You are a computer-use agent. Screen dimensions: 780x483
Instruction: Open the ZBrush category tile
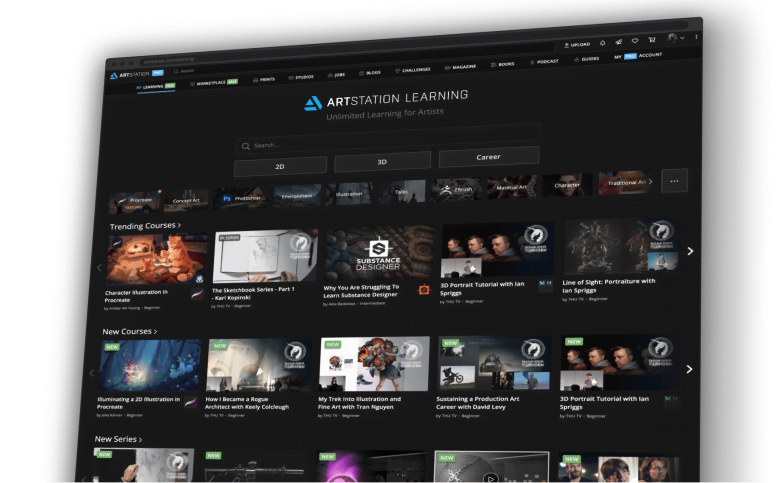click(458, 186)
